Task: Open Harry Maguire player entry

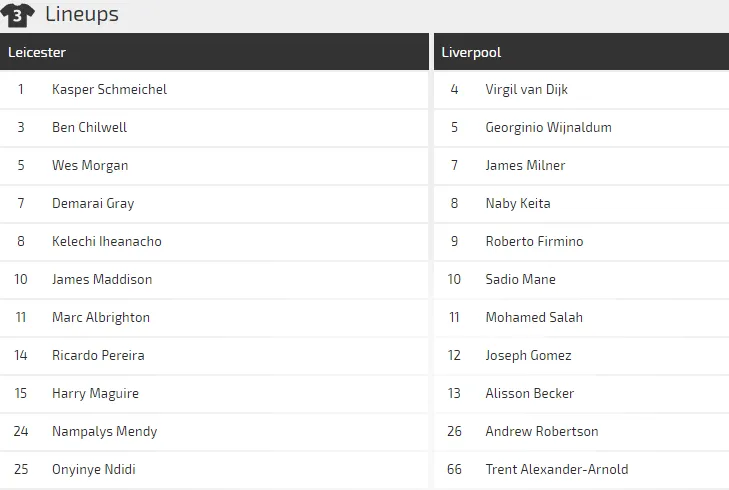Action: tap(95, 393)
